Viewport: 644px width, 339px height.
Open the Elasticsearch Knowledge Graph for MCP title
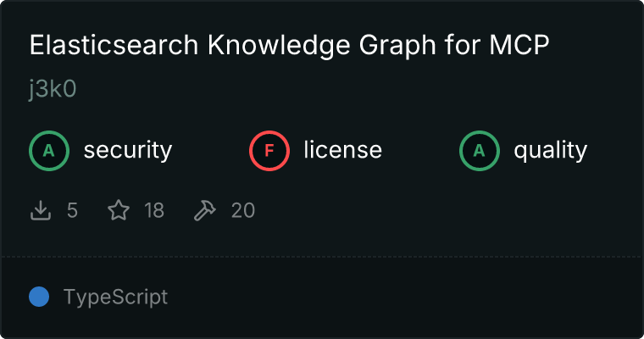pos(290,46)
